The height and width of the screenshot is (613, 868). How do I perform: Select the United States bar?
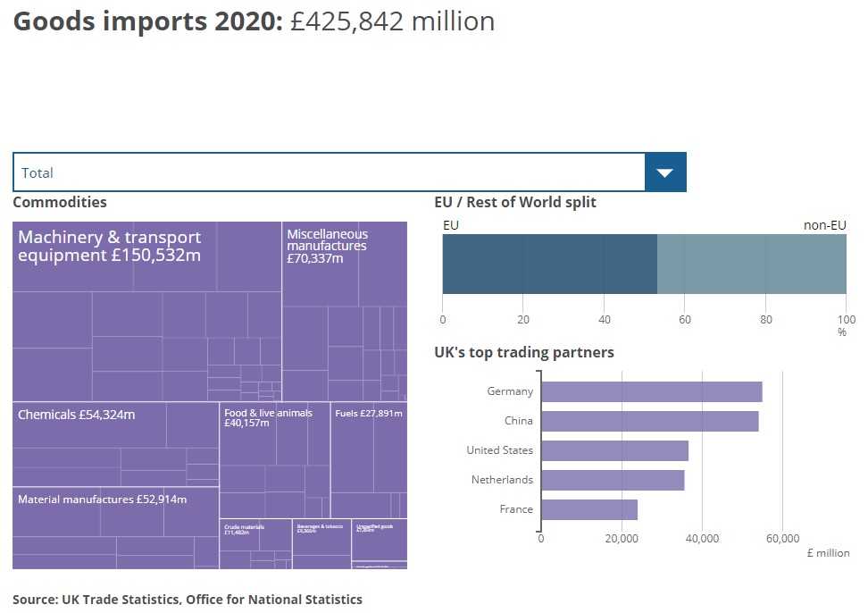click(x=614, y=450)
